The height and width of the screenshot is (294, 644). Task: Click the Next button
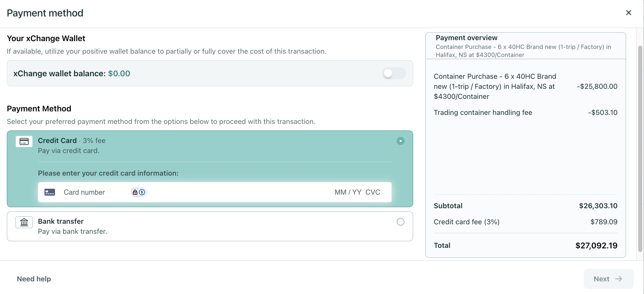608,279
